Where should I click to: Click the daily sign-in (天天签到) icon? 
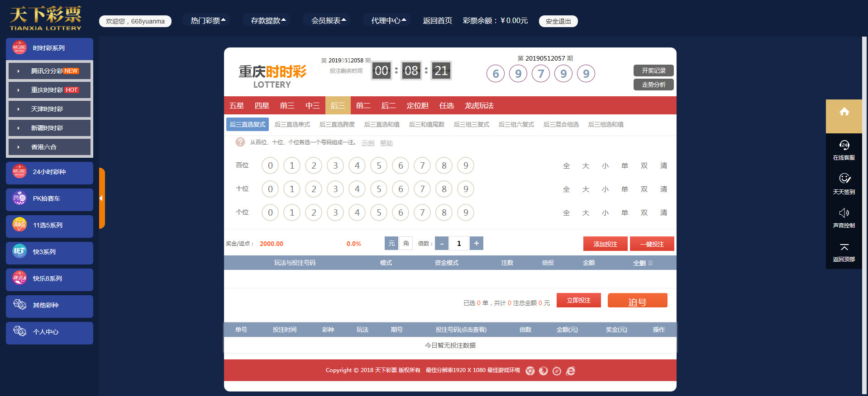tap(844, 179)
